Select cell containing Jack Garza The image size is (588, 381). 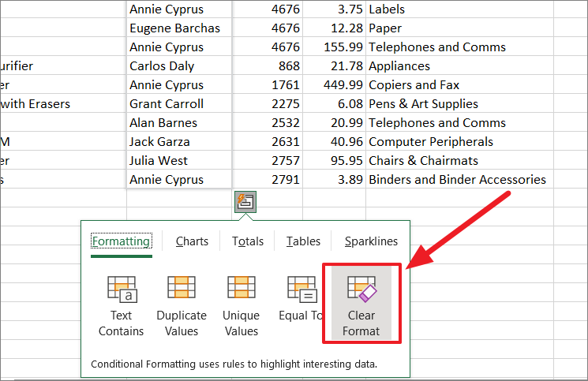point(179,142)
